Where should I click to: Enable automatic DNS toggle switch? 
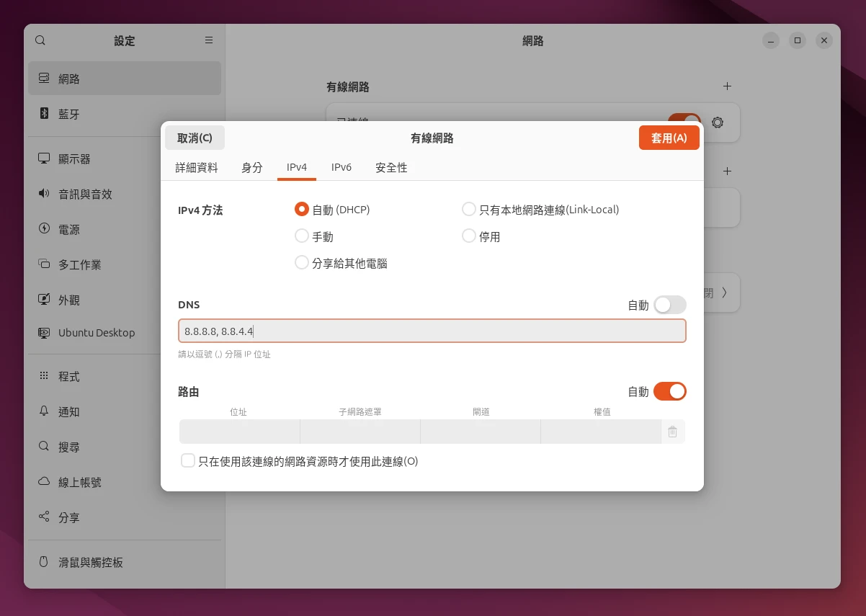pyautogui.click(x=669, y=305)
